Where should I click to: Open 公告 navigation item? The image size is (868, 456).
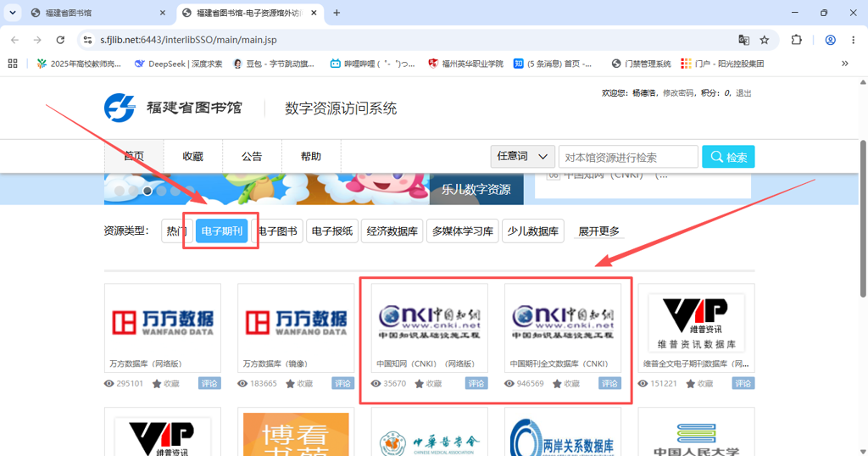click(x=252, y=157)
